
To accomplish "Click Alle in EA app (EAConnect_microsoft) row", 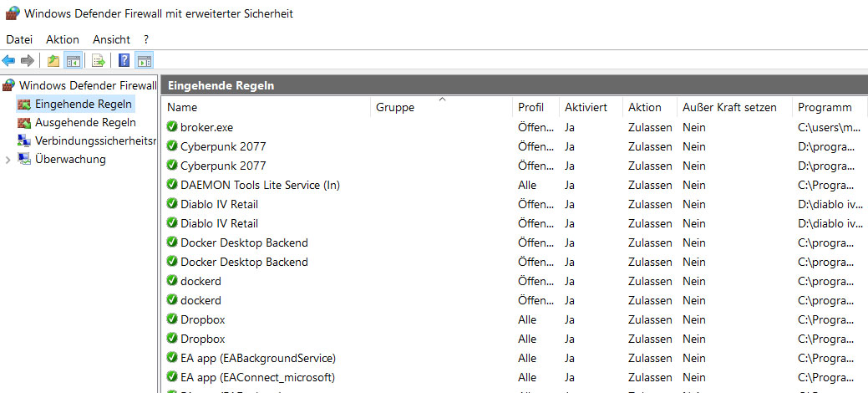I will pos(527,377).
